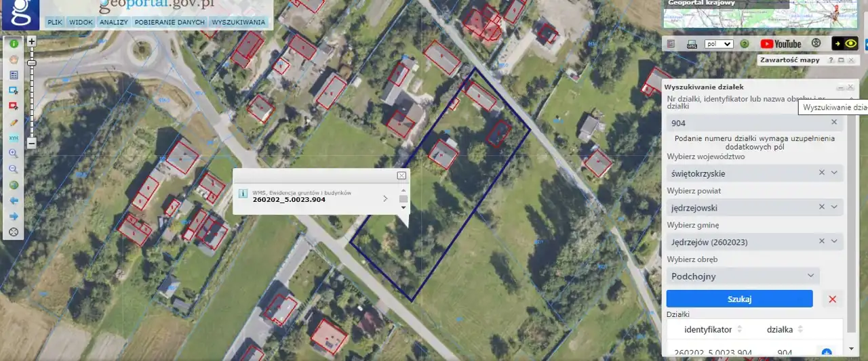The image size is (868, 361).
Task: Expand the powiat jędrzejowski dropdown
Action: point(835,207)
